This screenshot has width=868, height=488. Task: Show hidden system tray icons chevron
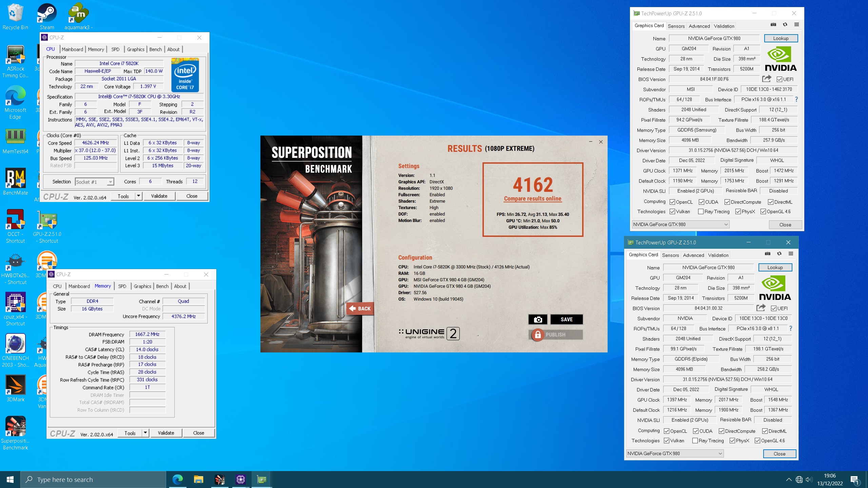pyautogui.click(x=789, y=480)
